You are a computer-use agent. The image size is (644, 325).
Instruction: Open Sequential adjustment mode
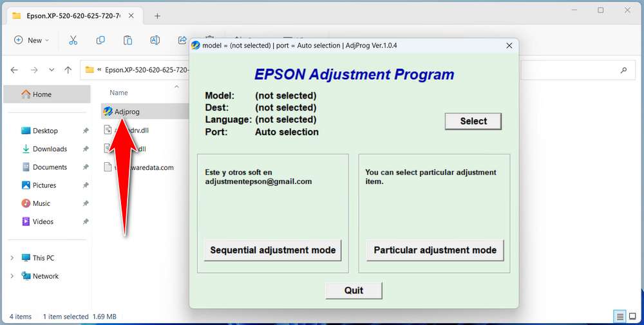pos(272,250)
